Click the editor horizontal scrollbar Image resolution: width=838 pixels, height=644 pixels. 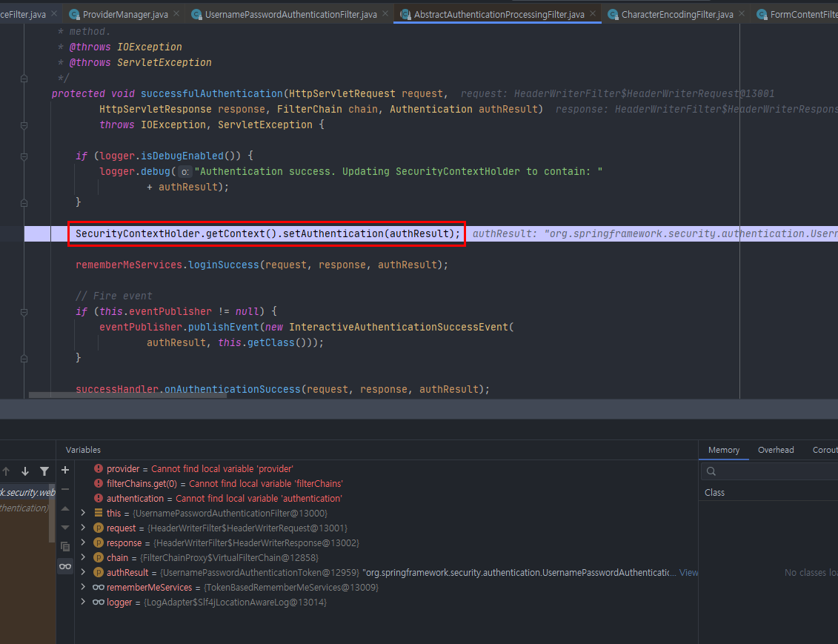127,396
